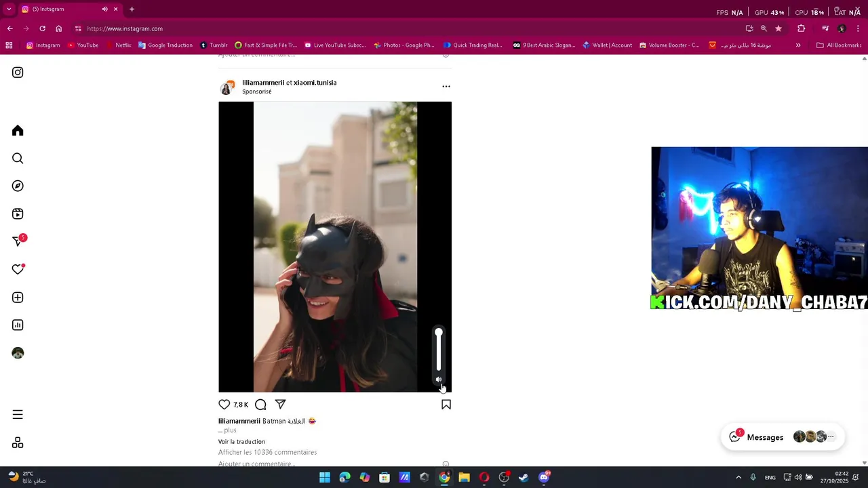Open the browser home page button
The width and height of the screenshot is (868, 488).
[59, 28]
